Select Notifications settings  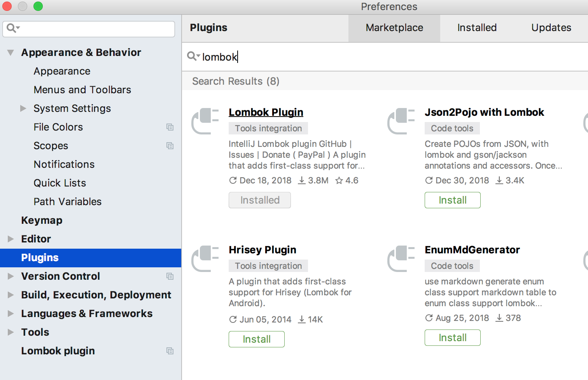64,164
